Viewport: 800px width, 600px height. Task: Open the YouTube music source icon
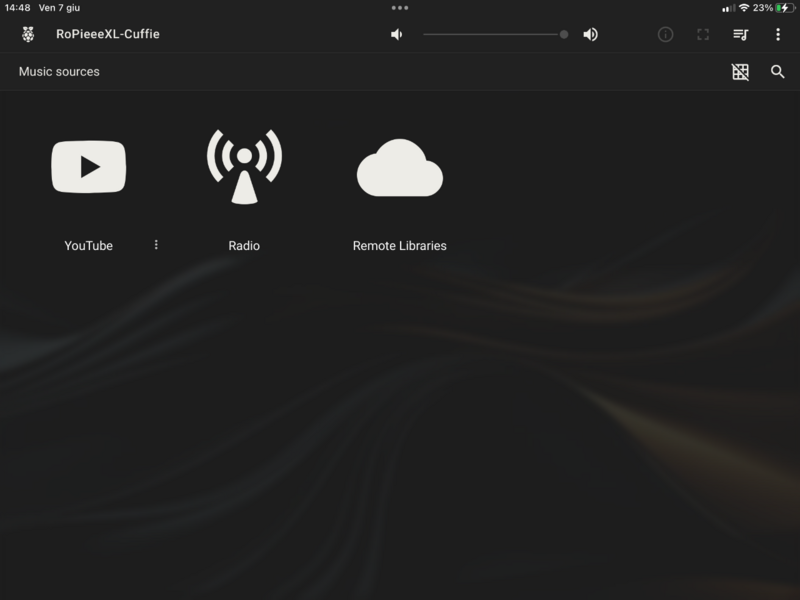pos(89,167)
